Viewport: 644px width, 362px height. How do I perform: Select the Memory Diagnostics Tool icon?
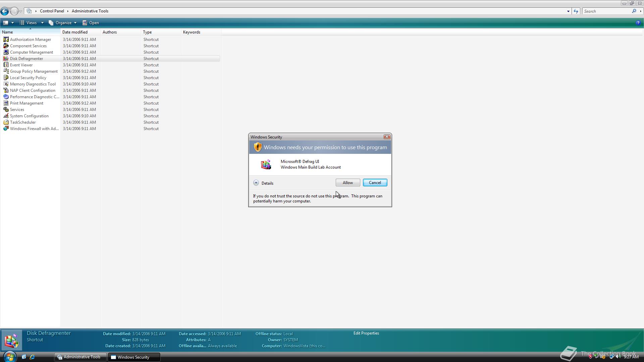6,84
